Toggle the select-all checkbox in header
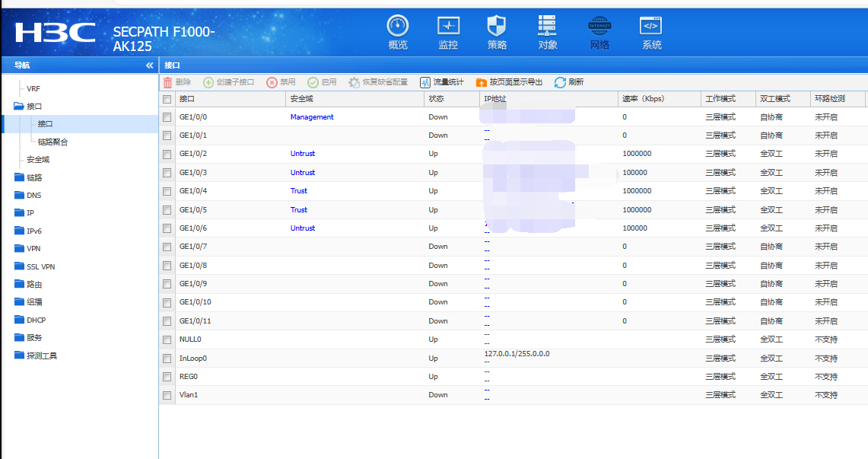This screenshot has height=459, width=868. click(167, 99)
